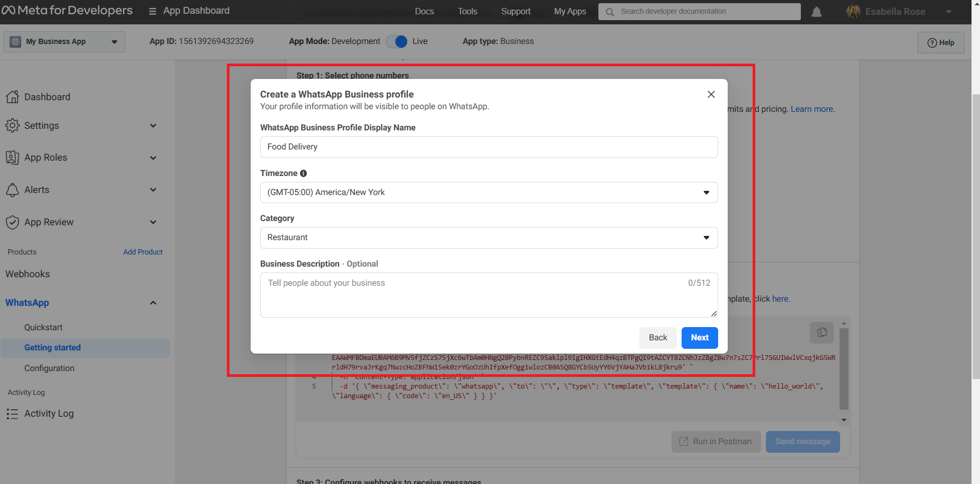Click the Business Description text area
Image resolution: width=980 pixels, height=484 pixels.
489,295
